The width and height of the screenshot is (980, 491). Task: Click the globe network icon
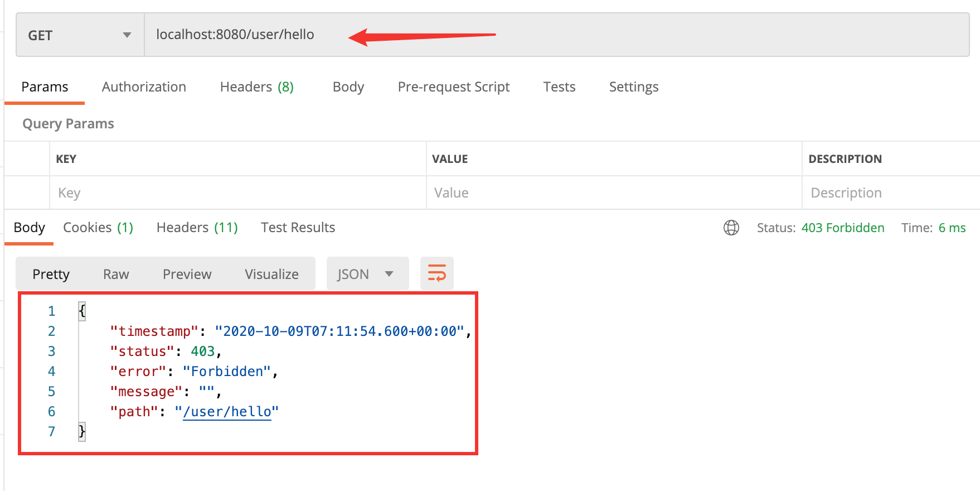731,228
